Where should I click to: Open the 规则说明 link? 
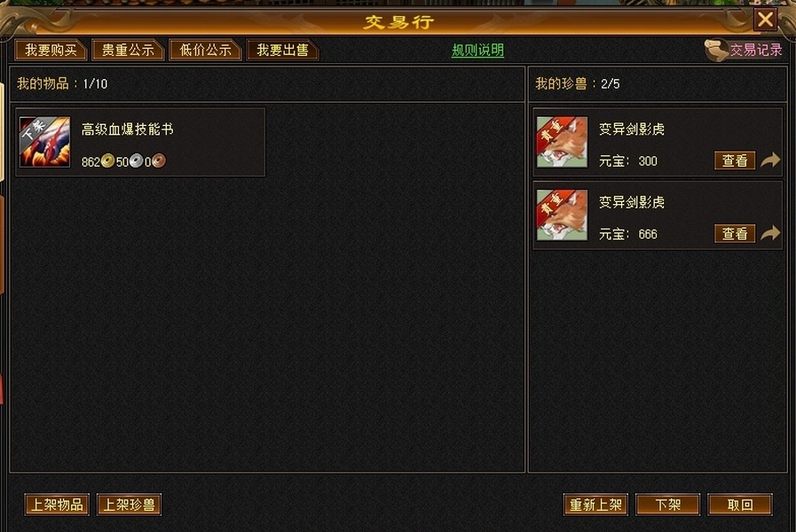[x=477, y=51]
